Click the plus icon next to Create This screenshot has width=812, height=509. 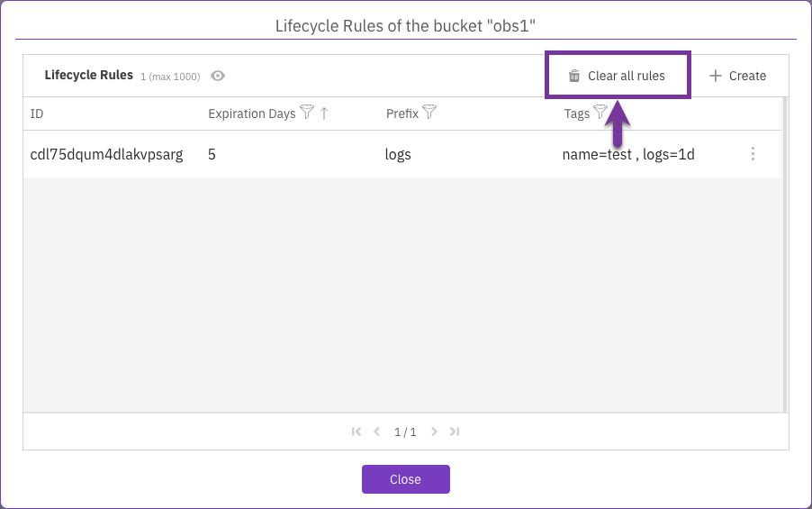[716, 76]
